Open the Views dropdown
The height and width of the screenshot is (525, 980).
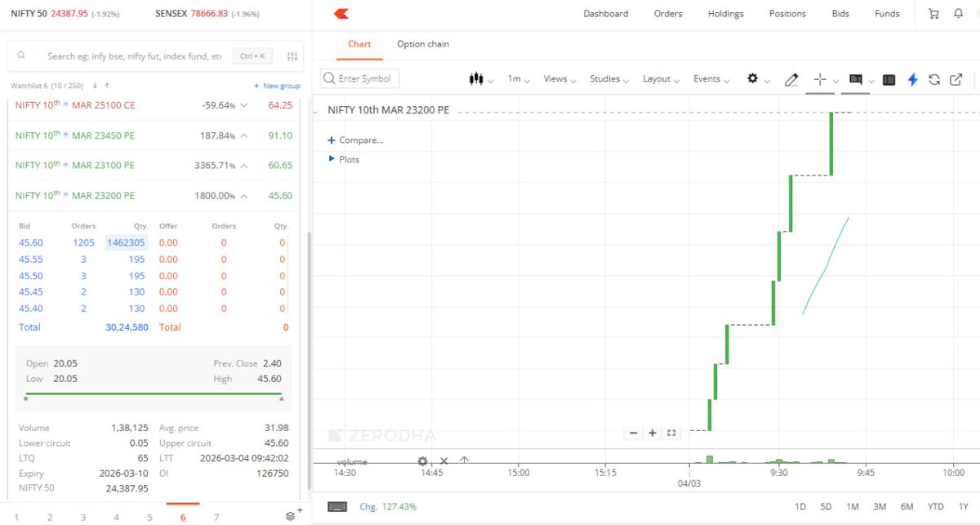559,79
